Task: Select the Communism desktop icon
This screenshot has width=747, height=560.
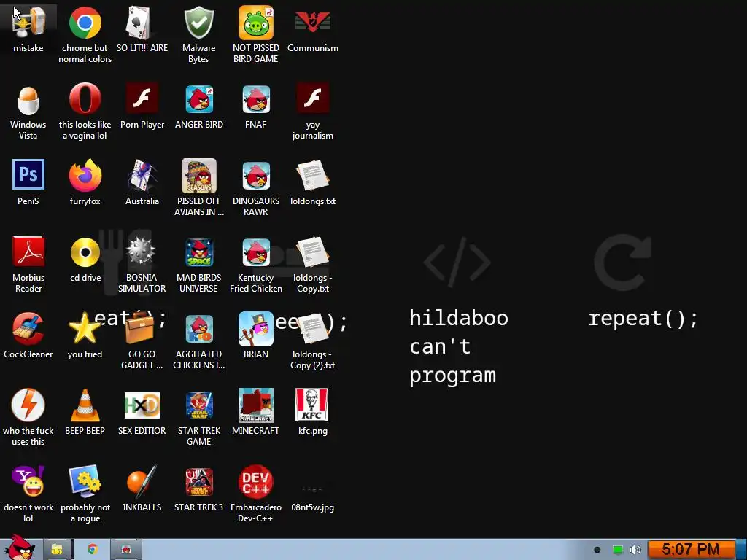Action: [x=312, y=23]
